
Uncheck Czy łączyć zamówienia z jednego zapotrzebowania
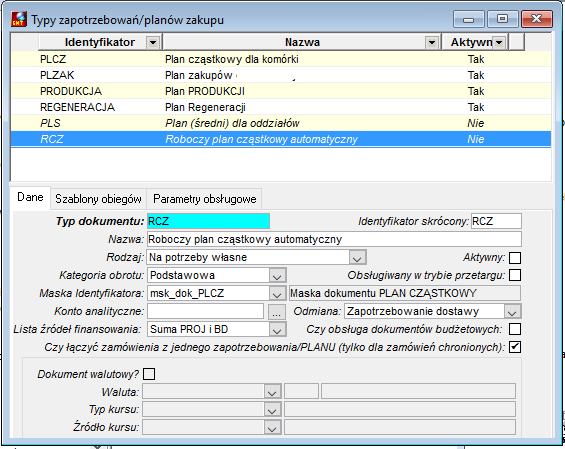pos(515,347)
